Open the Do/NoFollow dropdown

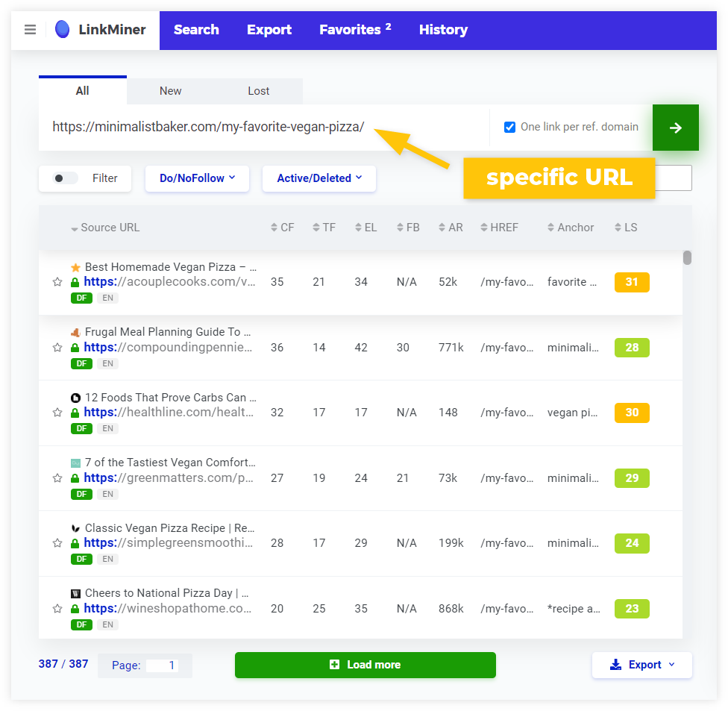pyautogui.click(x=198, y=178)
